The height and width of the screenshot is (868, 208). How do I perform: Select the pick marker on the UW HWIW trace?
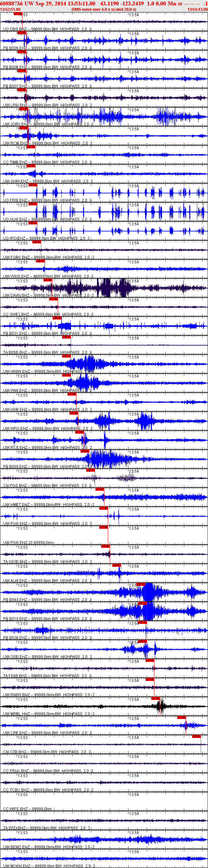[66, 356]
